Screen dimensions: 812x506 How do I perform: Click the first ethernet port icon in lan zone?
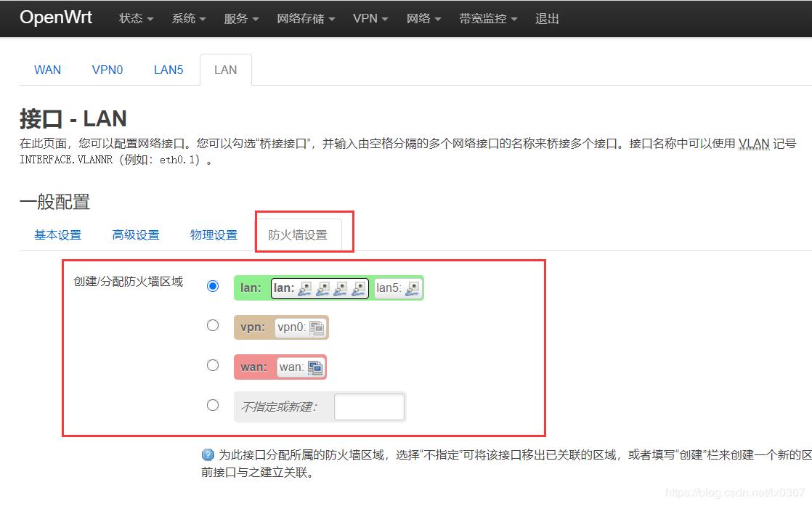coord(304,288)
